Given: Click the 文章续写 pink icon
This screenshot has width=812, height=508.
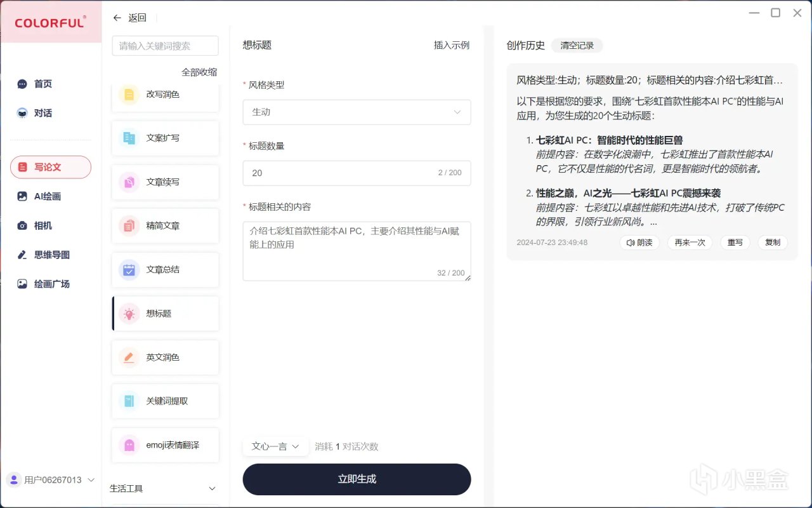Looking at the screenshot, I should [x=129, y=182].
